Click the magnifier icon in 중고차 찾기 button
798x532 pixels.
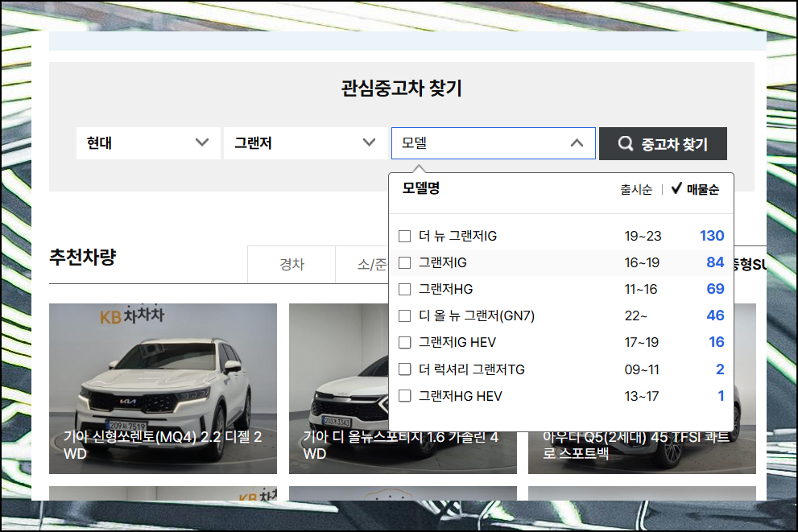click(626, 143)
